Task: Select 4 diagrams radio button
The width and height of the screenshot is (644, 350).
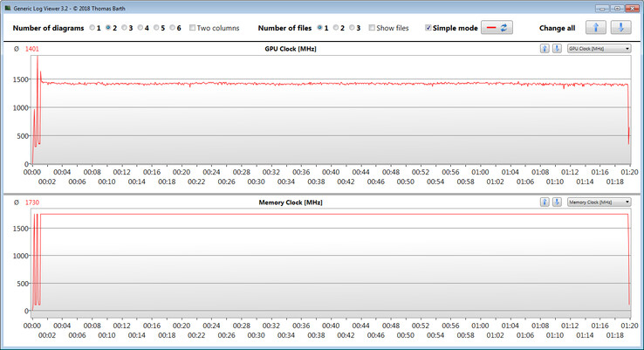Action: click(x=140, y=28)
